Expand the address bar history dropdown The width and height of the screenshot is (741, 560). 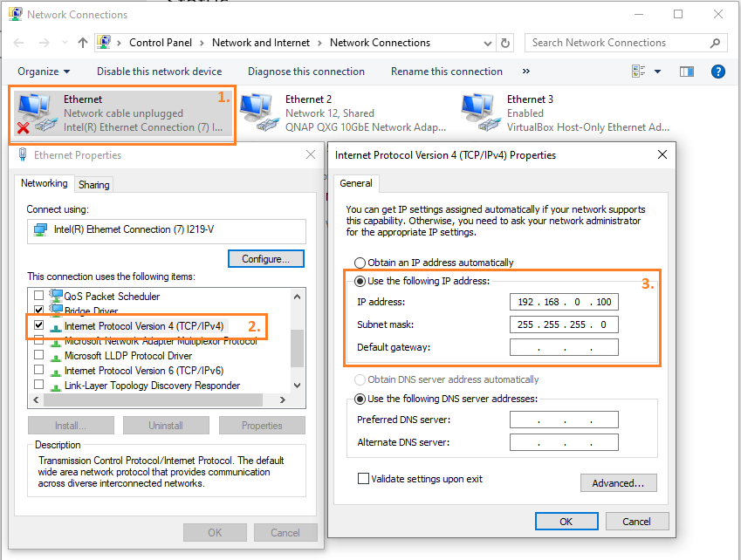click(488, 44)
